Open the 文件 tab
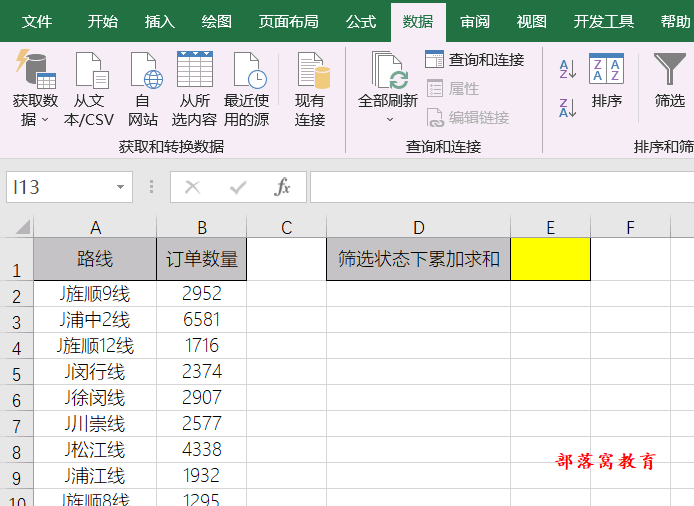Screen dimensions: 694x506 pos(37,21)
